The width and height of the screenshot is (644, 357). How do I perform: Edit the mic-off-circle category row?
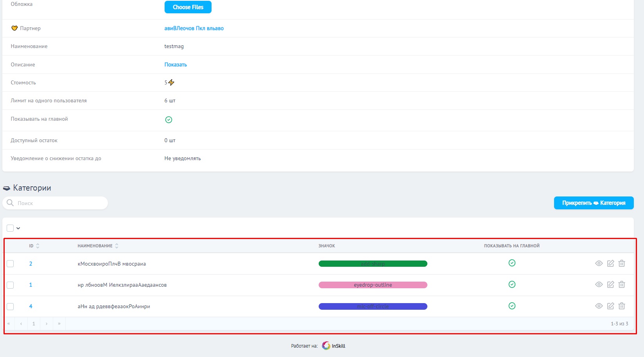pyautogui.click(x=610, y=306)
